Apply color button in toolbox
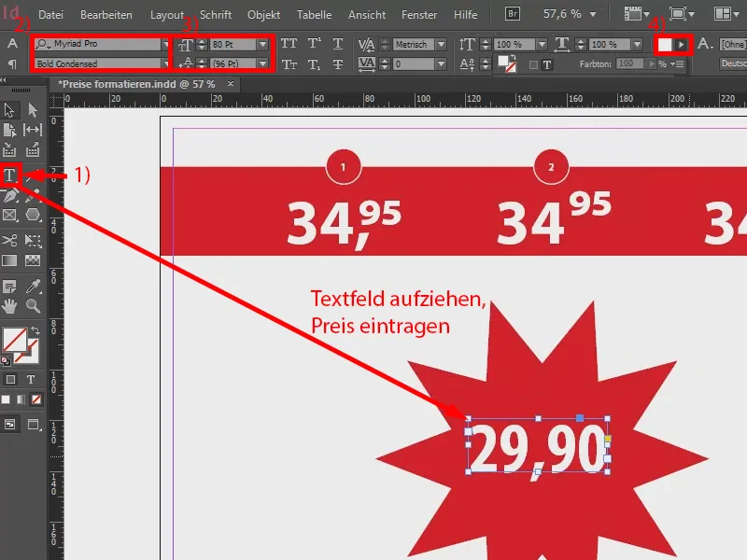The width and height of the screenshot is (747, 560). [x=6, y=399]
